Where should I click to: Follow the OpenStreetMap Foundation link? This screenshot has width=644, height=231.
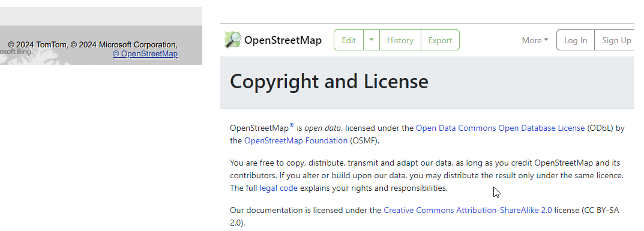pos(296,141)
